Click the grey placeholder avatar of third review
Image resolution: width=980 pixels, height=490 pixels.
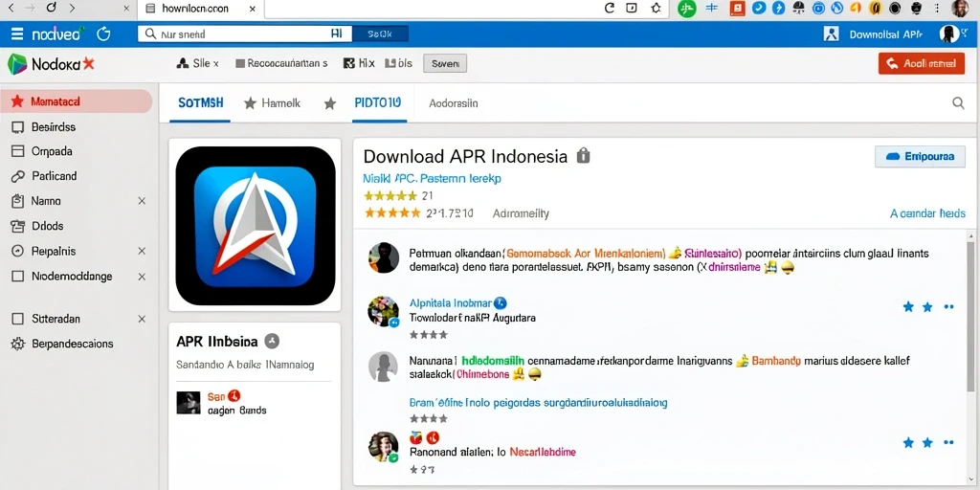point(383,367)
